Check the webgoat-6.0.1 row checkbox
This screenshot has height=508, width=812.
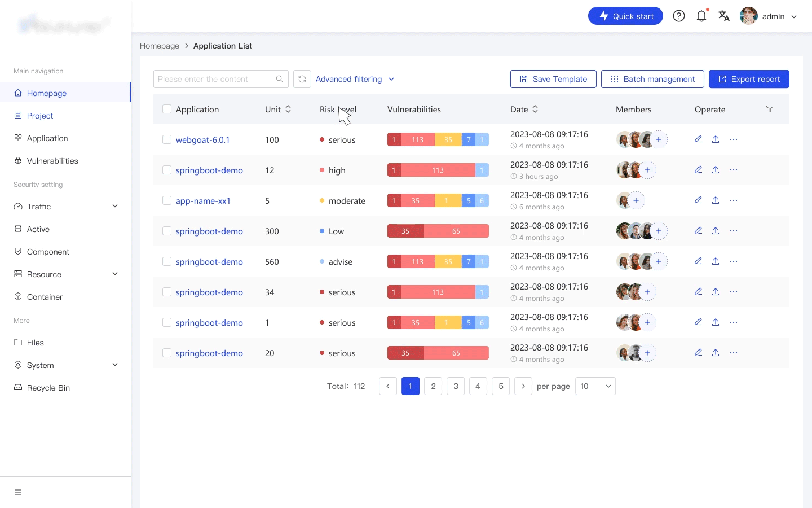point(167,139)
